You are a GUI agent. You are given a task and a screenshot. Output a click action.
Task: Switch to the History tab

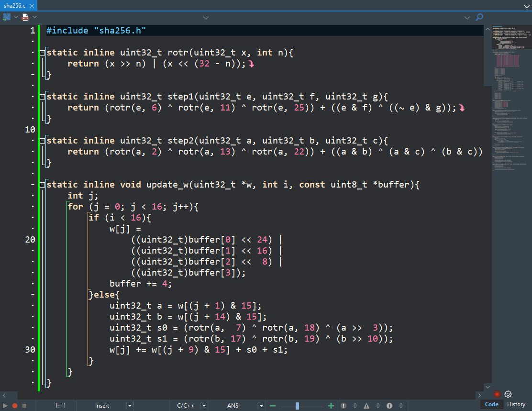click(x=516, y=404)
